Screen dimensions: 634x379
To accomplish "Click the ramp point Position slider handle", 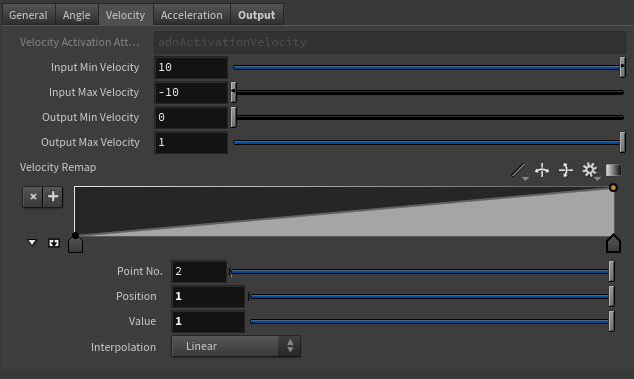I will [611, 296].
